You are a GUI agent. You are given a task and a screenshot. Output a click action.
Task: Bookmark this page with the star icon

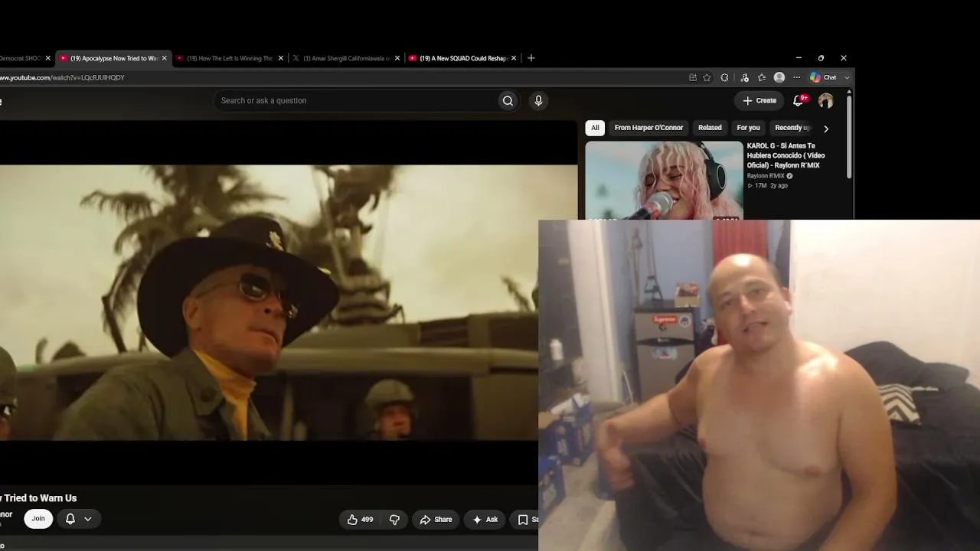707,77
